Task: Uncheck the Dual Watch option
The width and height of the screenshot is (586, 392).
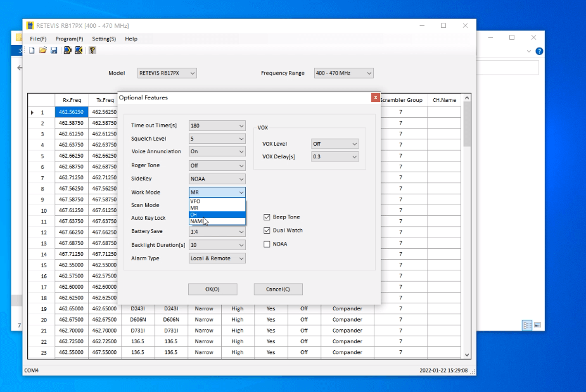Action: click(267, 231)
